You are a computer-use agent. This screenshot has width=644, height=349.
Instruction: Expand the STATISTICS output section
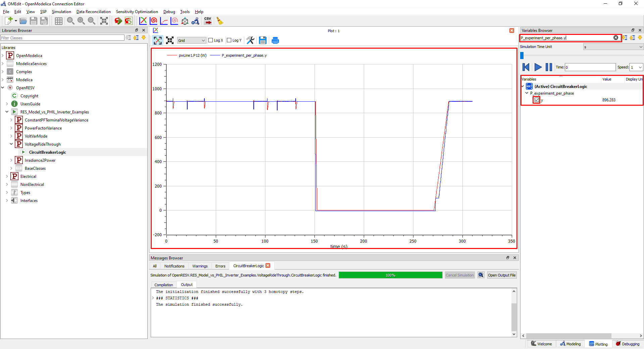click(x=153, y=298)
